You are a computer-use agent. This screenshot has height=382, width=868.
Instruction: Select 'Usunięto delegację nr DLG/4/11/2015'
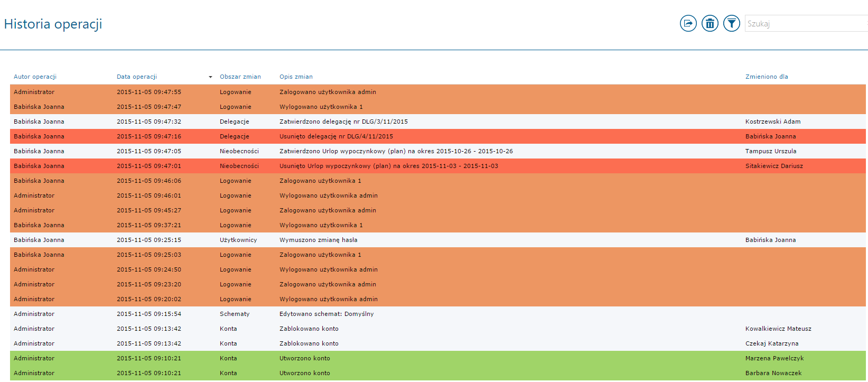point(336,136)
